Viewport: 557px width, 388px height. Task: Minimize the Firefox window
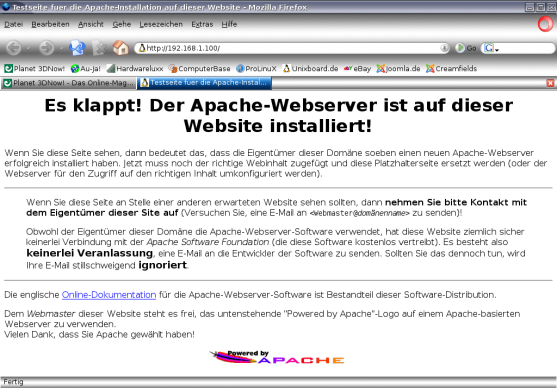pyautogui.click(x=530, y=7)
